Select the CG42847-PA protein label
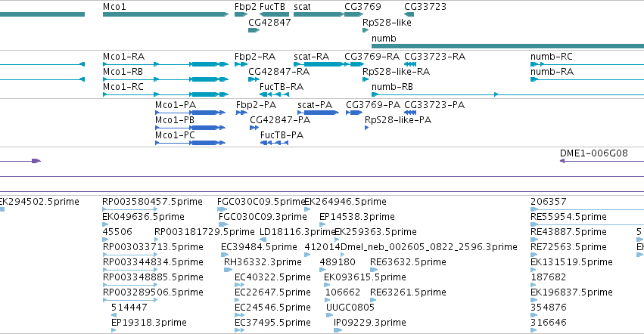 coord(280,120)
